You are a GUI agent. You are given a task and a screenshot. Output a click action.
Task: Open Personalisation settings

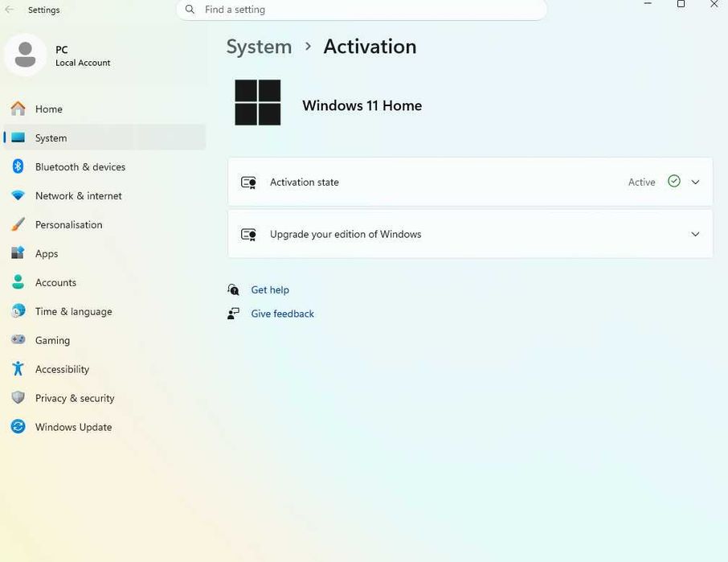(x=104, y=224)
